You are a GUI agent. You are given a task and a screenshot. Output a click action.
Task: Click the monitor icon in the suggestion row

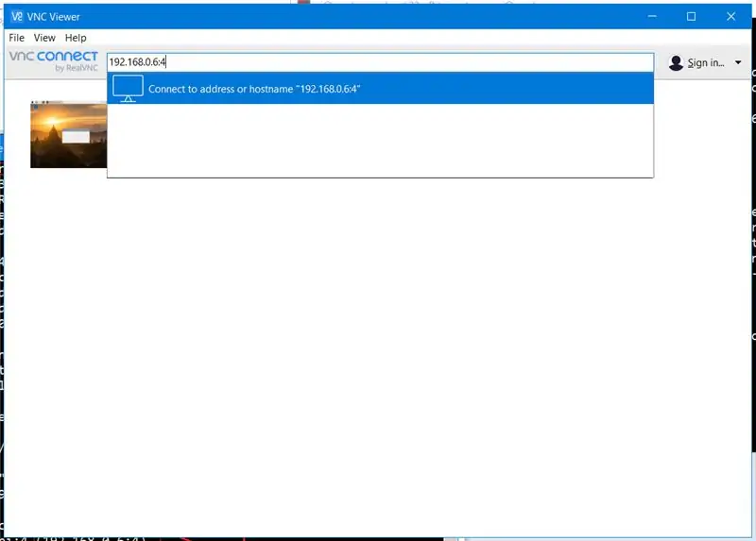coord(128,88)
